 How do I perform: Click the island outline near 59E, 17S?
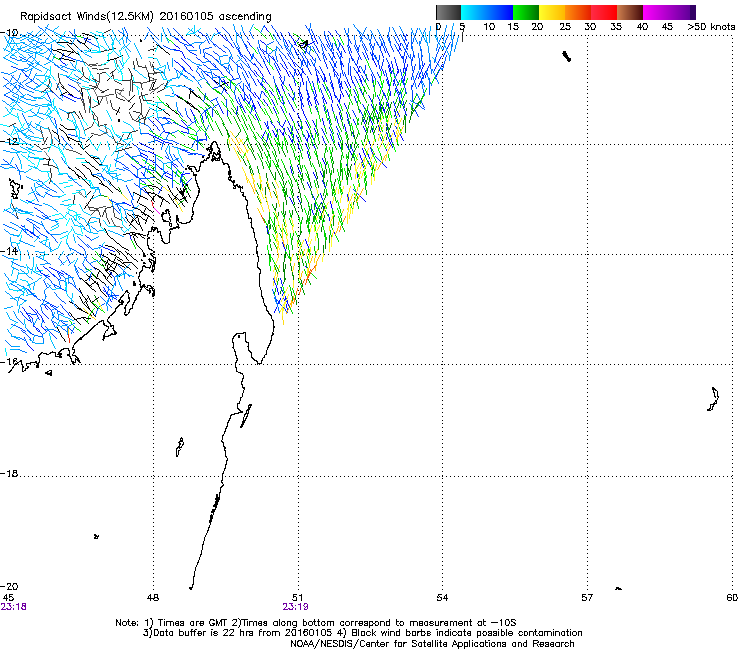(713, 399)
